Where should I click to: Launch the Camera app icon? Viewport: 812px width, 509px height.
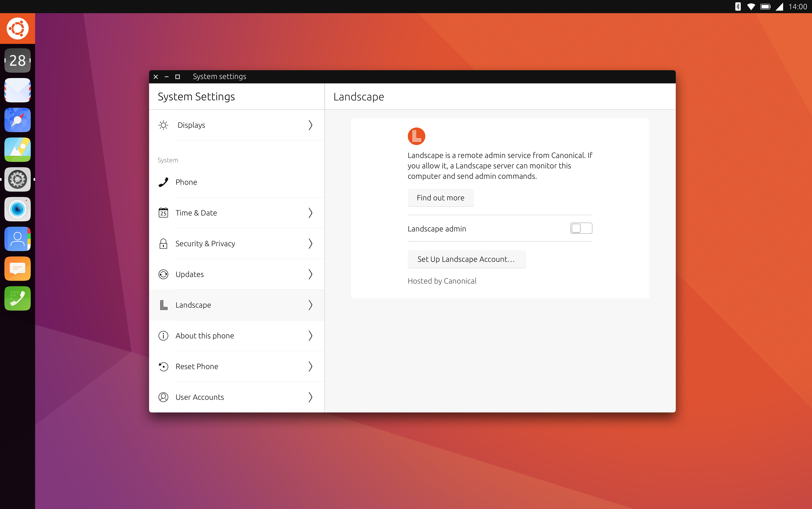[18, 209]
